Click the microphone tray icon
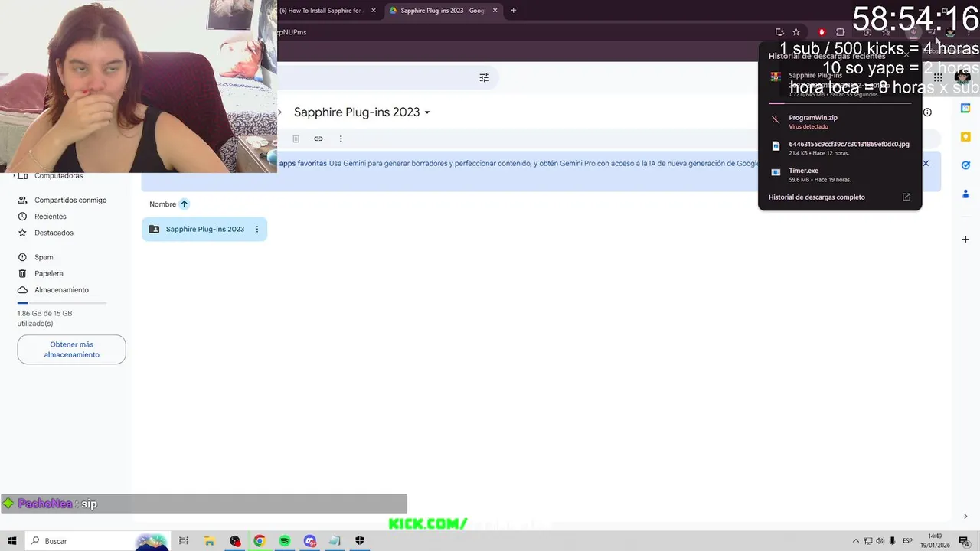The height and width of the screenshot is (551, 980). pos(893,541)
